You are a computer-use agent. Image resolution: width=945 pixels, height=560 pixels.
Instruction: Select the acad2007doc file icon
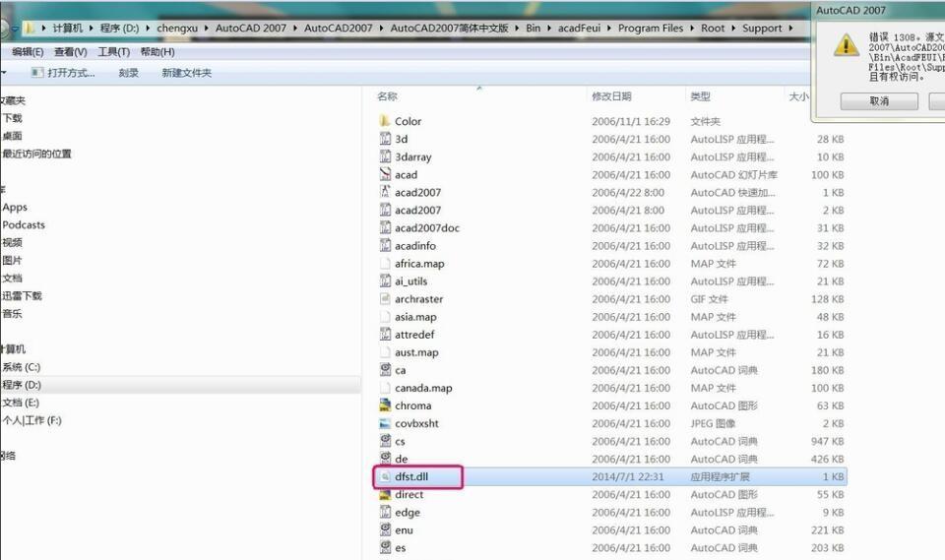(x=385, y=227)
